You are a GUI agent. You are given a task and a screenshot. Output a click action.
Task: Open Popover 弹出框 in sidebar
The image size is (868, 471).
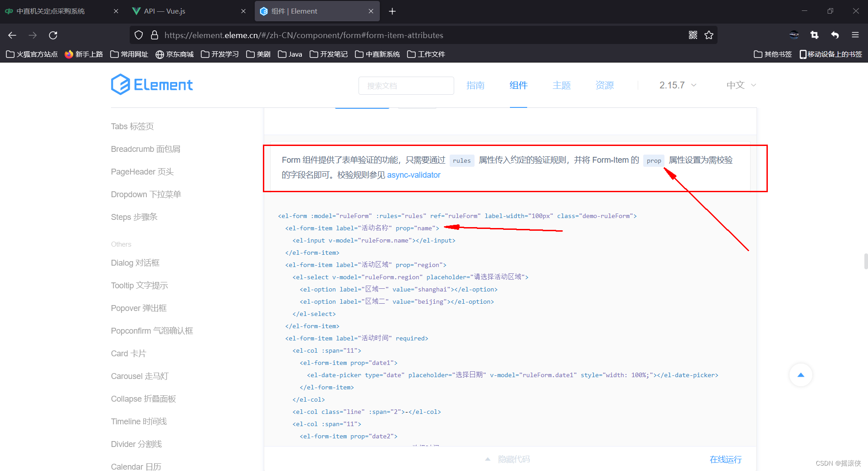(139, 308)
